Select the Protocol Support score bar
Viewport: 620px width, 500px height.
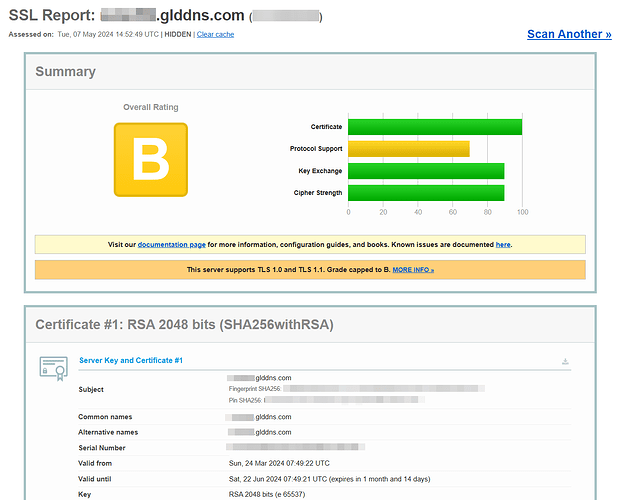[x=409, y=149]
